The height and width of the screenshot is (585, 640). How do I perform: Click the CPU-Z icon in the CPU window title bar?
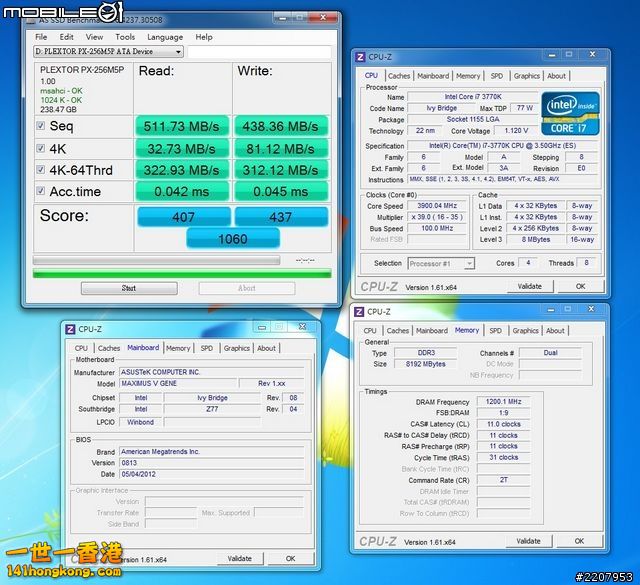[x=361, y=58]
